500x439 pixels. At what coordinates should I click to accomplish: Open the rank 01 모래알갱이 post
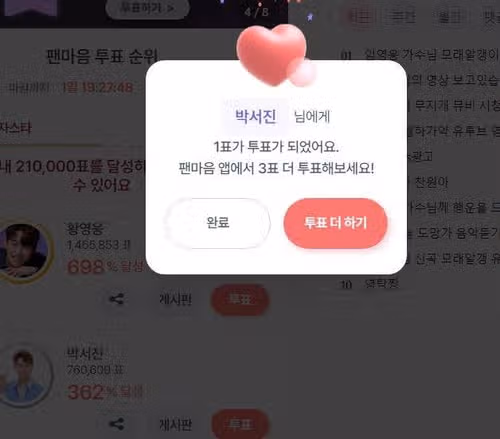click(420, 55)
